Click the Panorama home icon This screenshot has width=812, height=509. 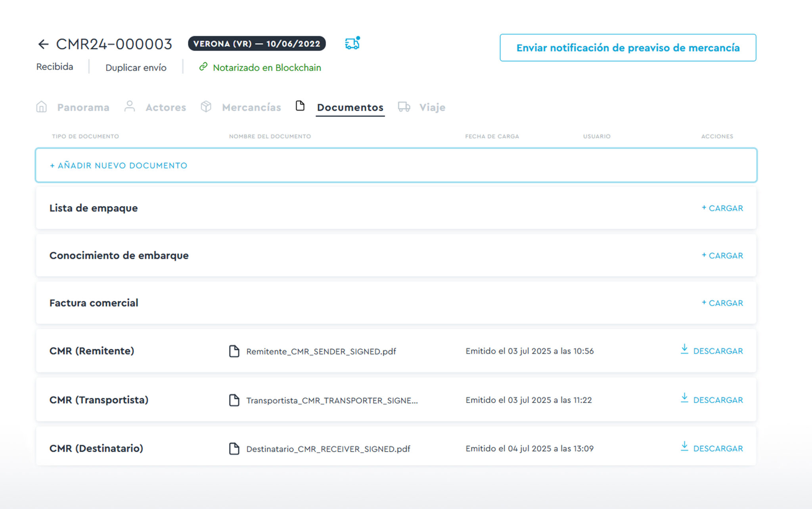[42, 107]
